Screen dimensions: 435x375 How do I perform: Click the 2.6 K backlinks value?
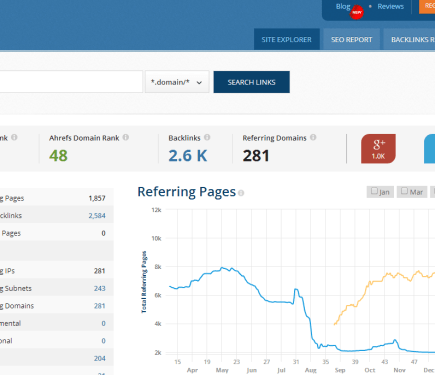[x=188, y=156]
